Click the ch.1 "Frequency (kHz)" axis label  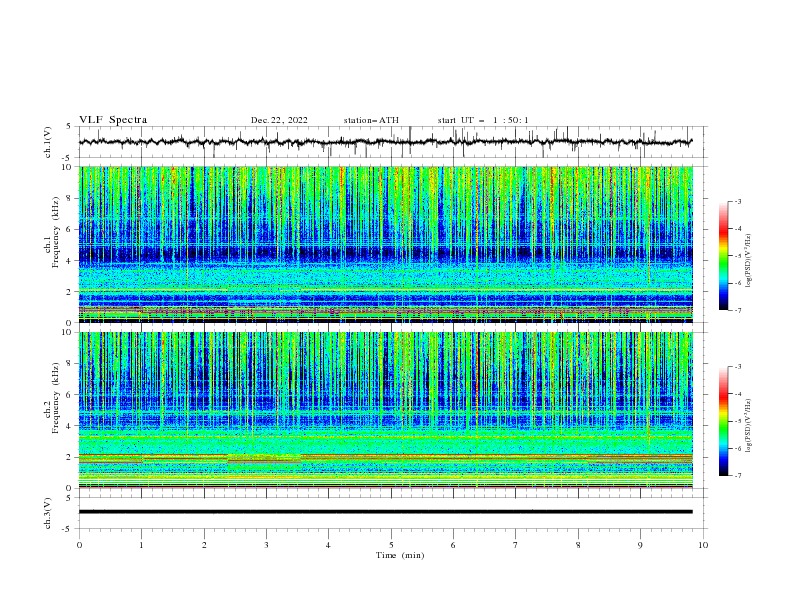pyautogui.click(x=55, y=233)
